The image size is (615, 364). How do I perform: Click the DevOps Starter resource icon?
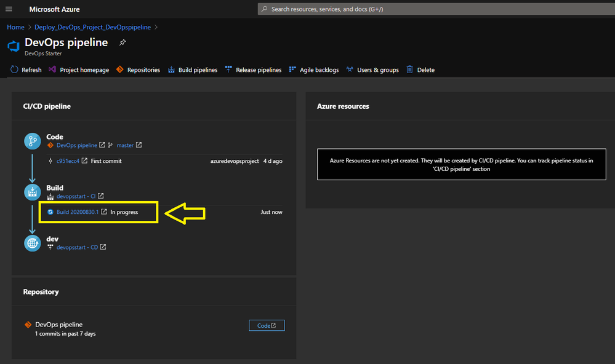coord(14,46)
